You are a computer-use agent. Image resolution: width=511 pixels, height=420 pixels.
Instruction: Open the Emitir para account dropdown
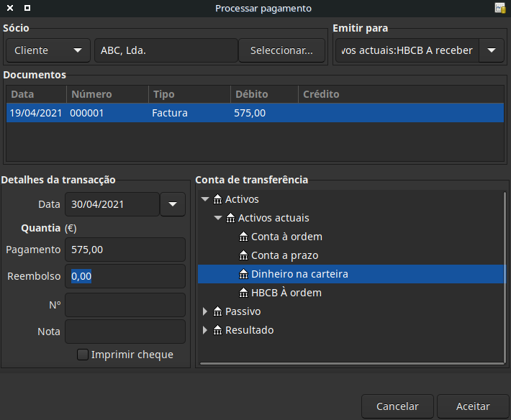pos(492,50)
